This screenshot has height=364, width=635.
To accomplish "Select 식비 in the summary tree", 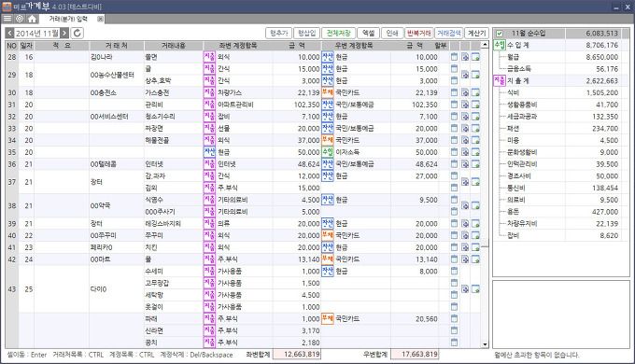I will (x=513, y=92).
